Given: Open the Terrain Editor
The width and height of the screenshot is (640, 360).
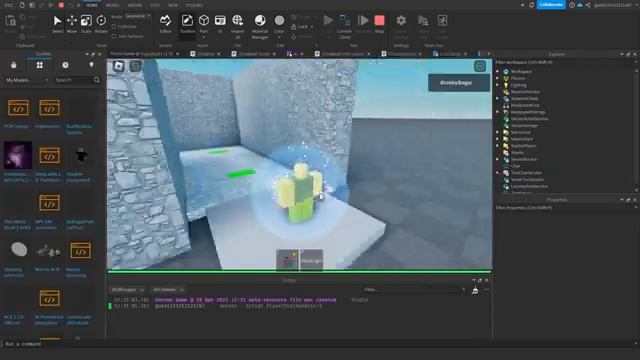Looking at the screenshot, I should click(165, 24).
